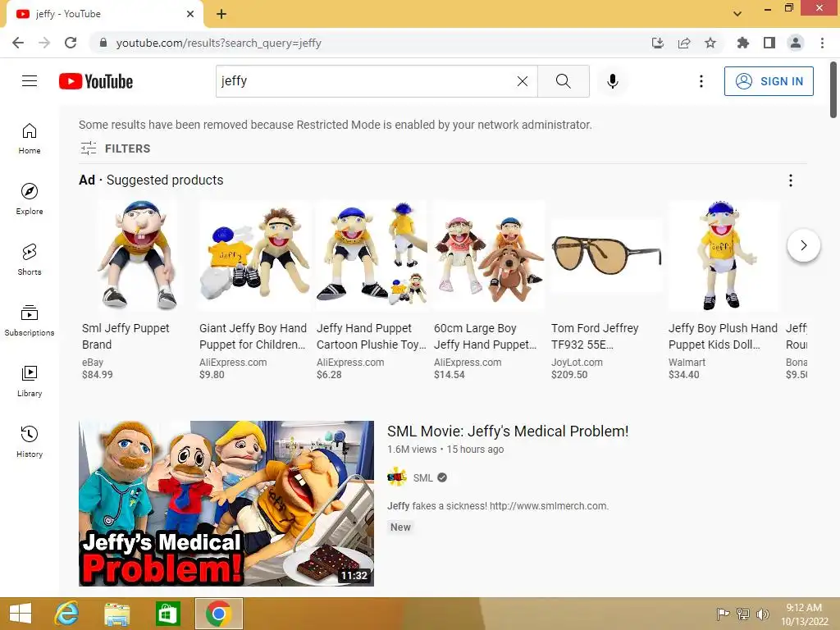This screenshot has height=630, width=840.
Task: Open the Chrome profile icon
Action: tap(796, 43)
